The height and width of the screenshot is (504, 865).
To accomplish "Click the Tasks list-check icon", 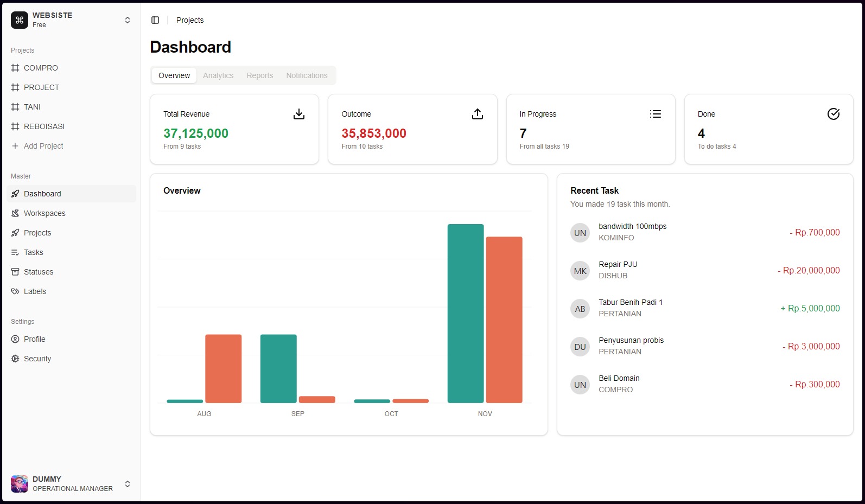I will pyautogui.click(x=15, y=252).
